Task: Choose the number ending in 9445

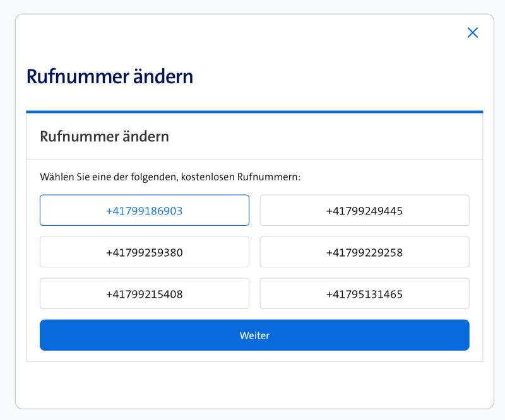Action: (364, 211)
